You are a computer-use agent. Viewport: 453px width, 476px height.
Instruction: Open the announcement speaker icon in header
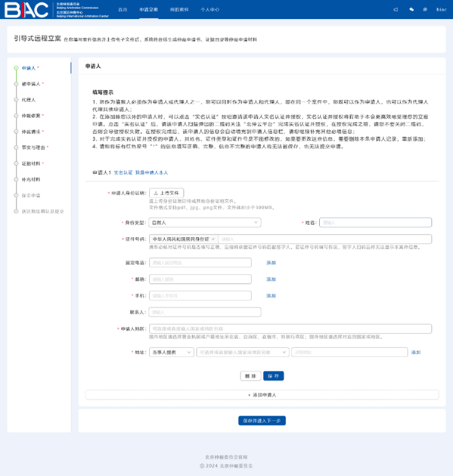coord(396,10)
